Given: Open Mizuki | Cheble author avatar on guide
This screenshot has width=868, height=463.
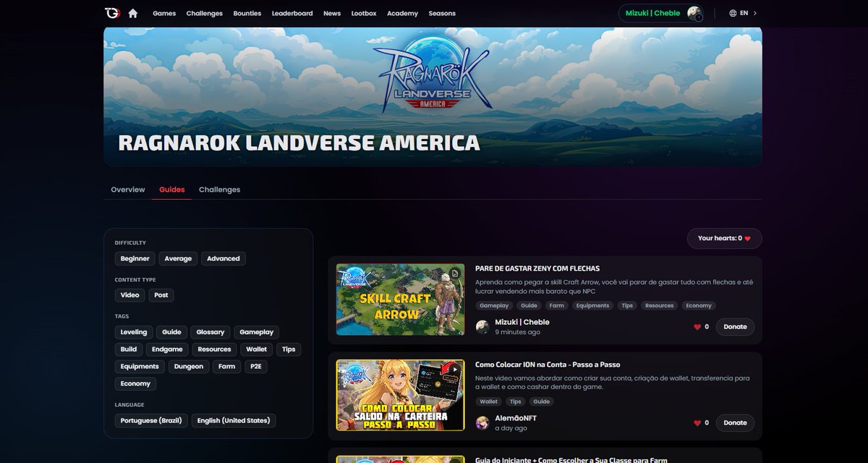Looking at the screenshot, I should (x=482, y=327).
